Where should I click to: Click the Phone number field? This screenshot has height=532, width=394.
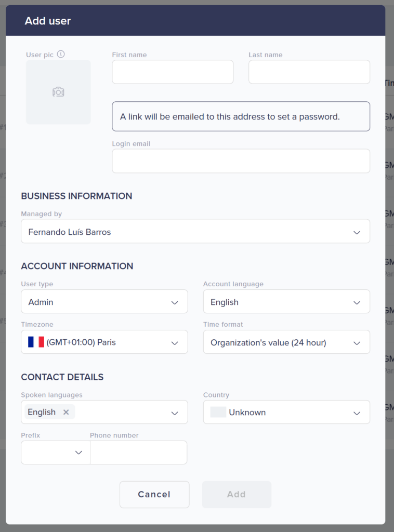(138, 453)
